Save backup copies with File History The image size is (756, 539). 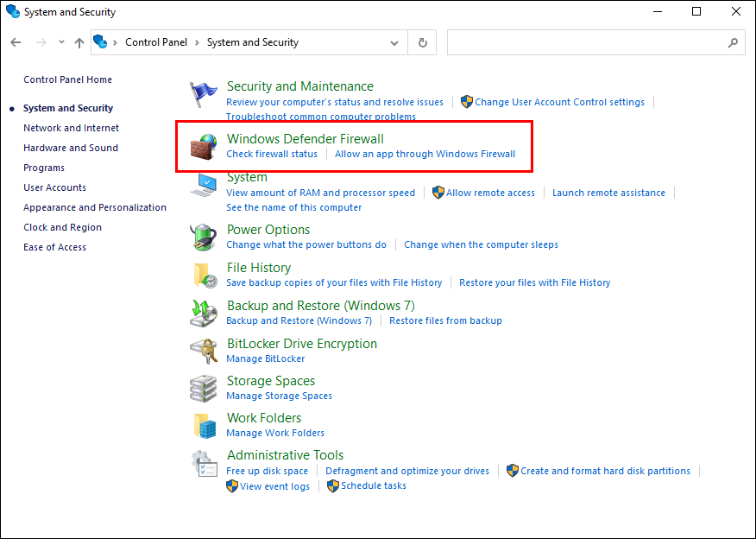[334, 282]
